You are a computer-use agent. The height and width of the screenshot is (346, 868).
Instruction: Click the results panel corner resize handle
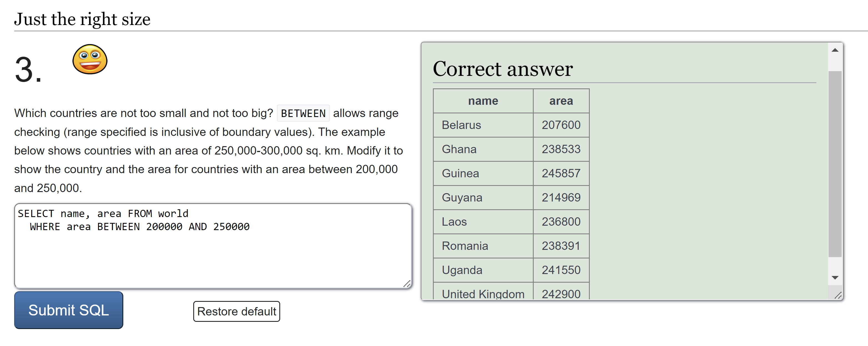coord(838,295)
